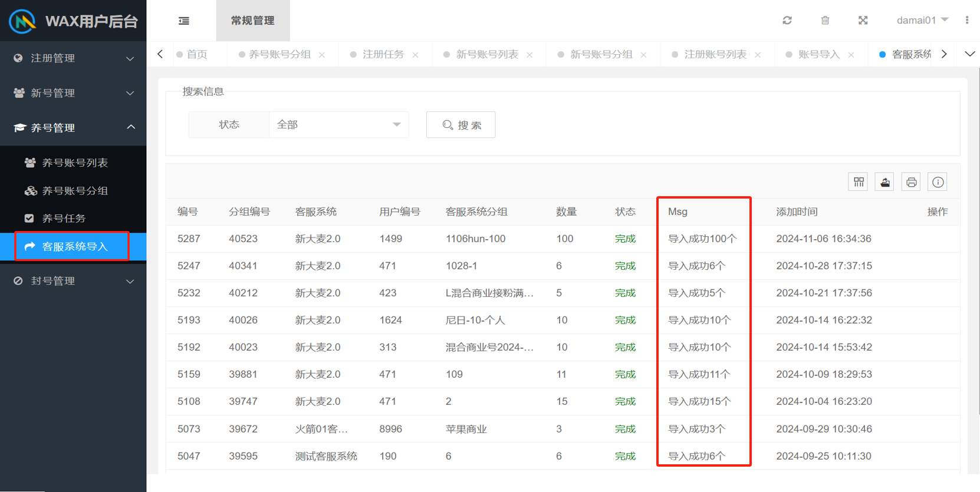Close the 养号账号分组 tab
980x492 pixels.
[x=322, y=55]
